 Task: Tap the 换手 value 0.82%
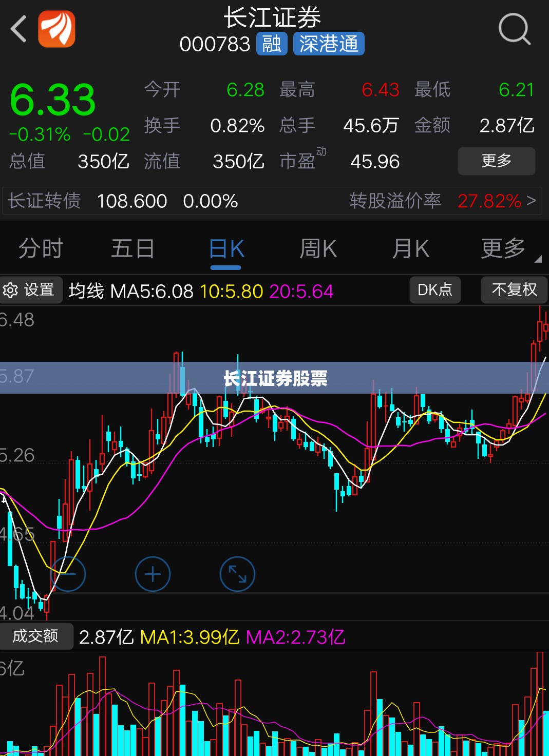click(x=237, y=126)
